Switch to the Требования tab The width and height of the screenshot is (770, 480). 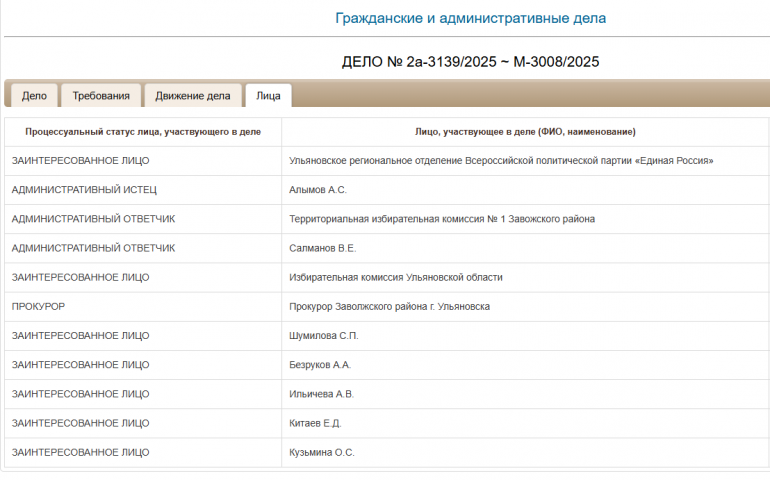tap(100, 96)
